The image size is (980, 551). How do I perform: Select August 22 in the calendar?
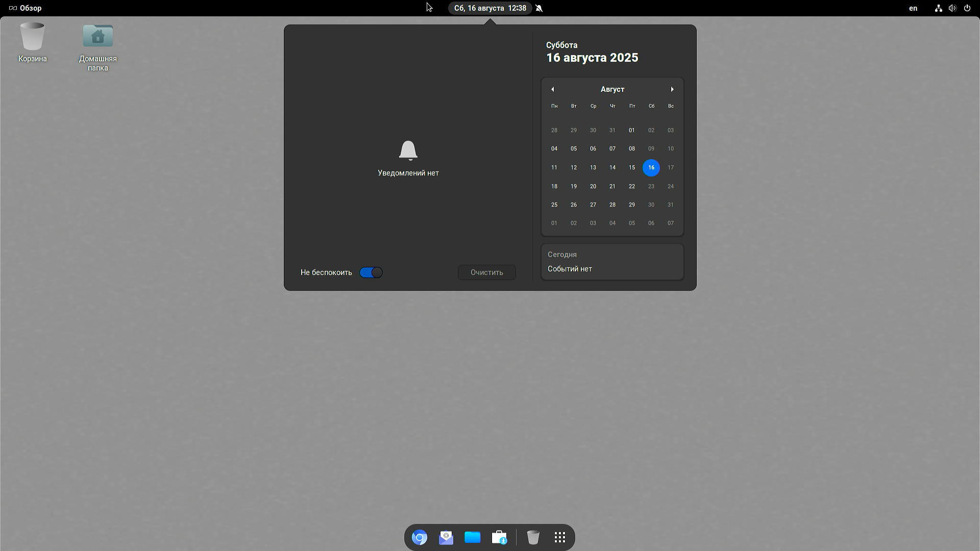(632, 186)
